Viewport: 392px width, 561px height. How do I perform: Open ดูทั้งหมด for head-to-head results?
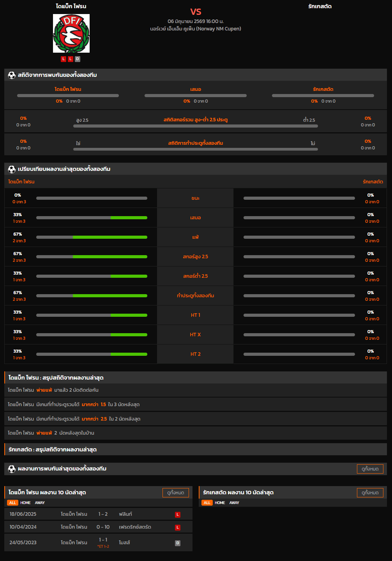click(x=370, y=469)
